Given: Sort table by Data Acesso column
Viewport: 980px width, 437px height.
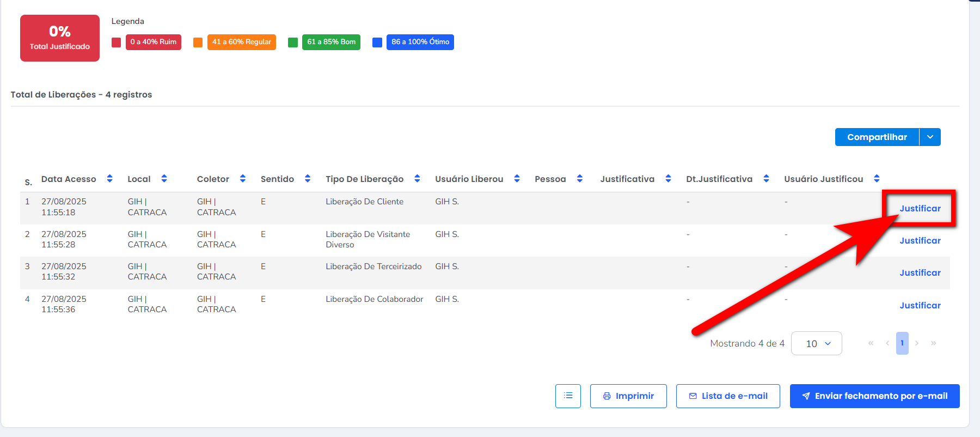Looking at the screenshot, I should [x=109, y=179].
